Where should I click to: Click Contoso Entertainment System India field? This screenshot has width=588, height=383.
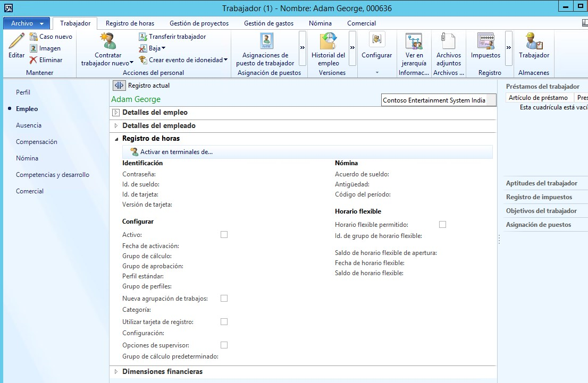(x=439, y=100)
